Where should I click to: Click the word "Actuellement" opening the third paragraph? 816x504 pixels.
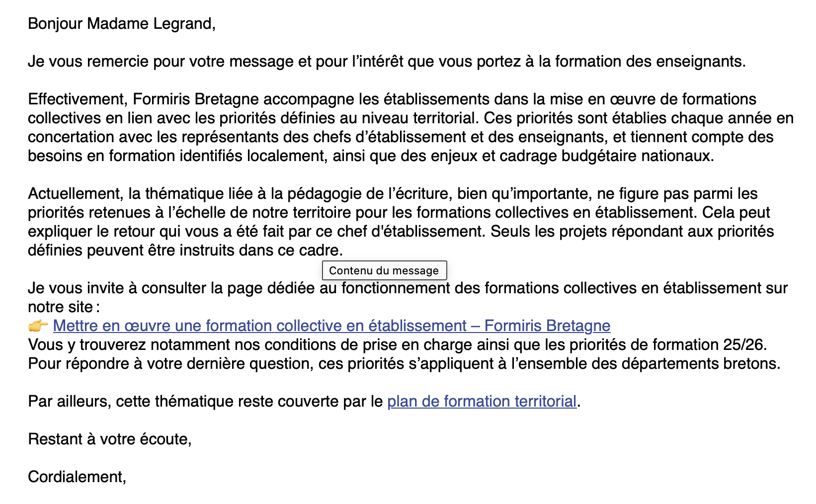[x=75, y=193]
